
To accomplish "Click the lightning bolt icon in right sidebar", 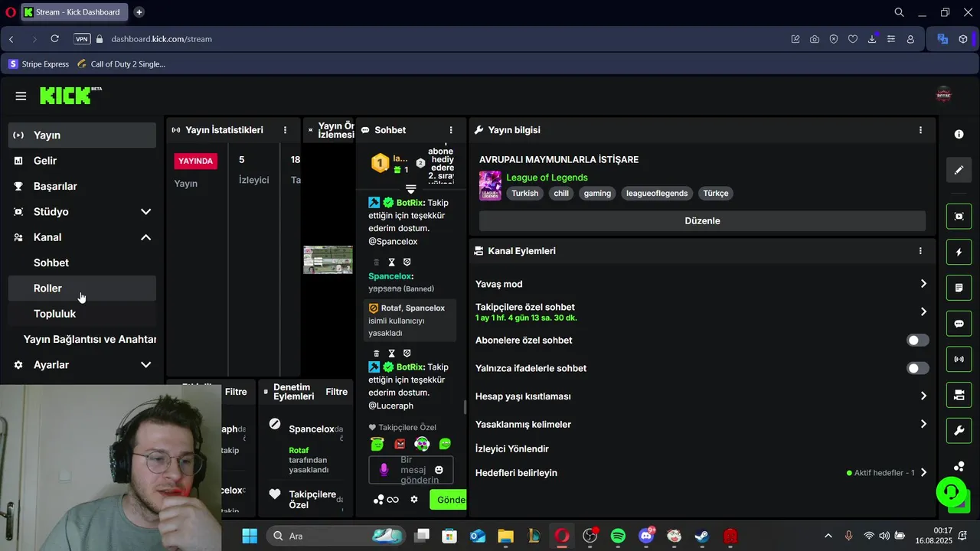I will coord(959,252).
